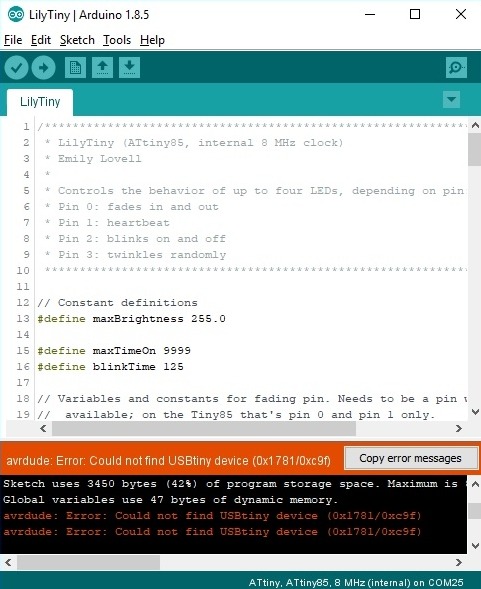This screenshot has height=589, width=481.
Task: Click the Arduino logo in title bar
Action: click(x=16, y=15)
